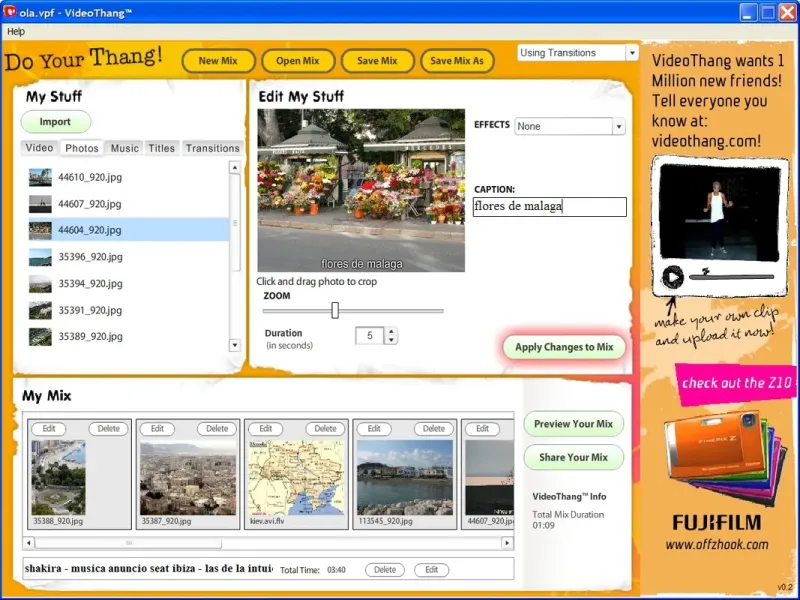Image resolution: width=800 pixels, height=600 pixels.
Task: Delete the shakira music track
Action: click(385, 570)
